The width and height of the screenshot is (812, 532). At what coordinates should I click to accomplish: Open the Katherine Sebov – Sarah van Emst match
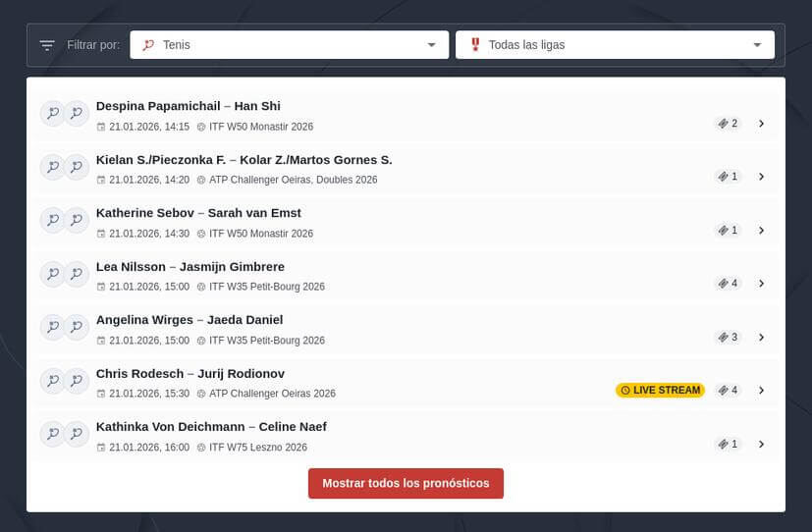(198, 213)
